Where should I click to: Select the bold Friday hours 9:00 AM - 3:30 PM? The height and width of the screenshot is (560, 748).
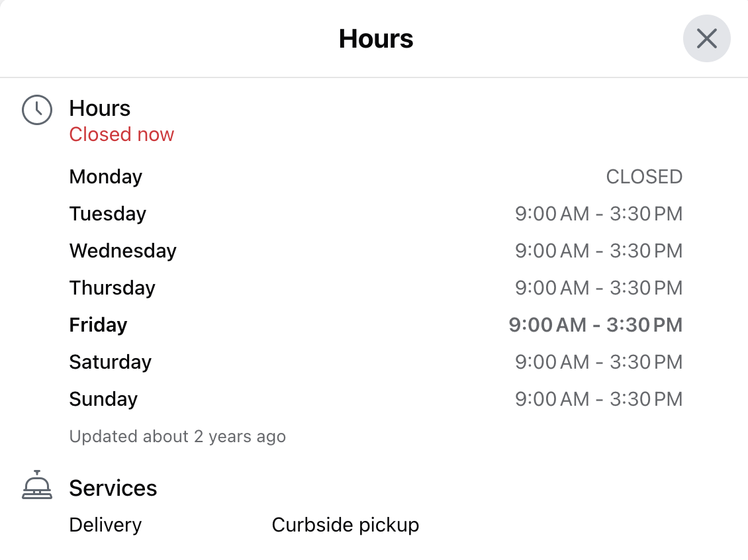point(595,325)
